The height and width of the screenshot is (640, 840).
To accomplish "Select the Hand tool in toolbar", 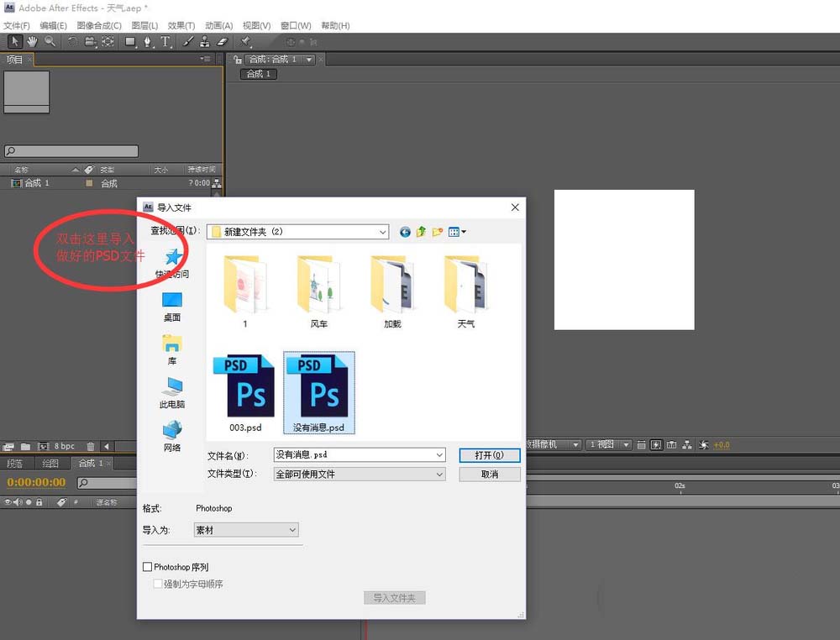I will (33, 41).
